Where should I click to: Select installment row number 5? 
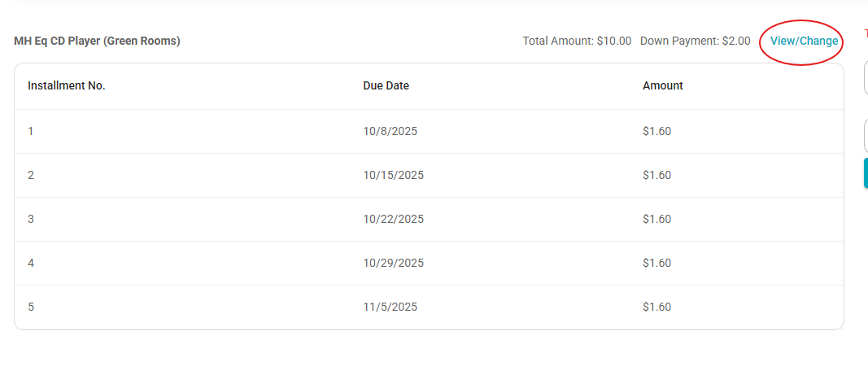click(x=429, y=307)
